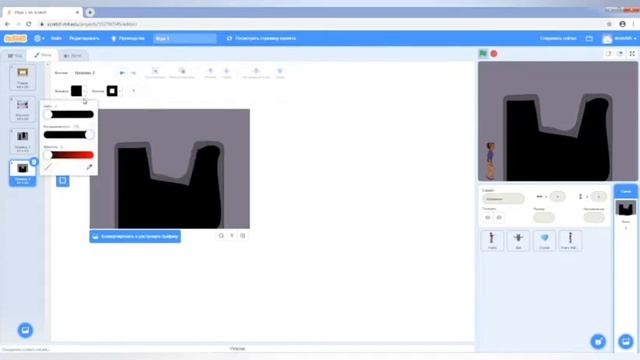Click the Forward layer icon

coord(210,73)
